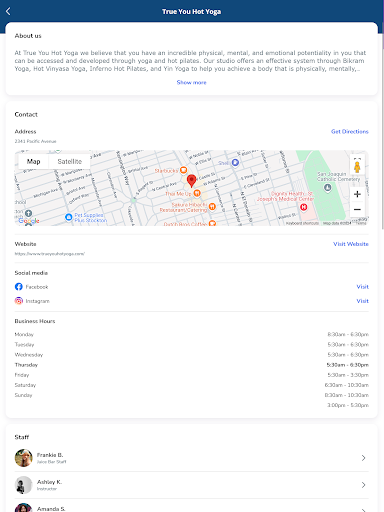The image size is (384, 512).
Task: Open Frankie B. staff profile photo
Action: click(23, 458)
